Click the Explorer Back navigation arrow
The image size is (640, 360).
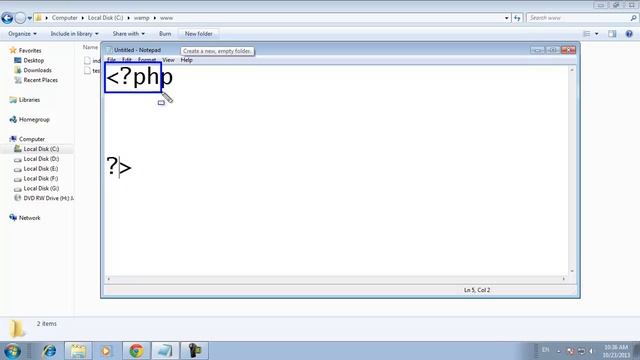[x=7, y=18]
